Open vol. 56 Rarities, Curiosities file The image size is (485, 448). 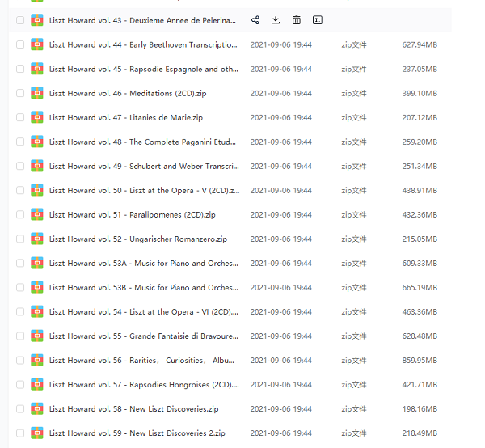pyautogui.click(x=141, y=361)
